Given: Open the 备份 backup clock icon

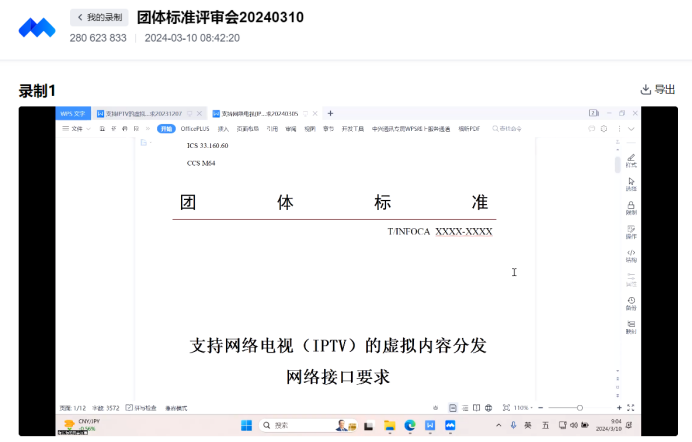Looking at the screenshot, I should coord(631,302).
